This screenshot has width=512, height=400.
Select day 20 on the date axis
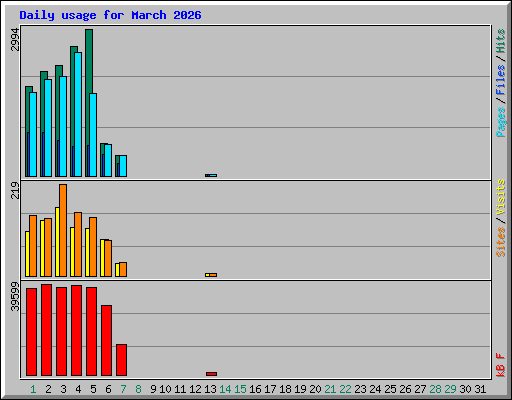coord(315,389)
